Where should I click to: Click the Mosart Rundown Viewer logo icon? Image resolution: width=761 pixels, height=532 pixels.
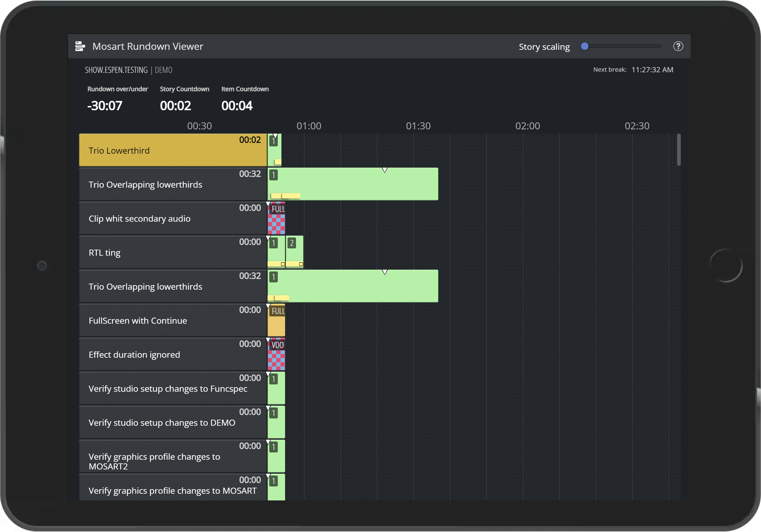[80, 46]
